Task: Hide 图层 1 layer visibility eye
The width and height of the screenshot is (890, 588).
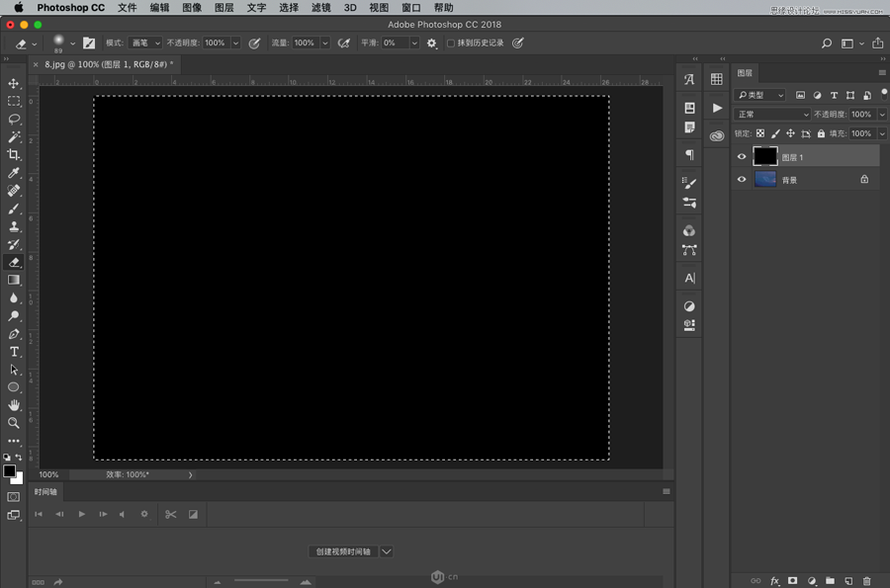Action: [742, 156]
